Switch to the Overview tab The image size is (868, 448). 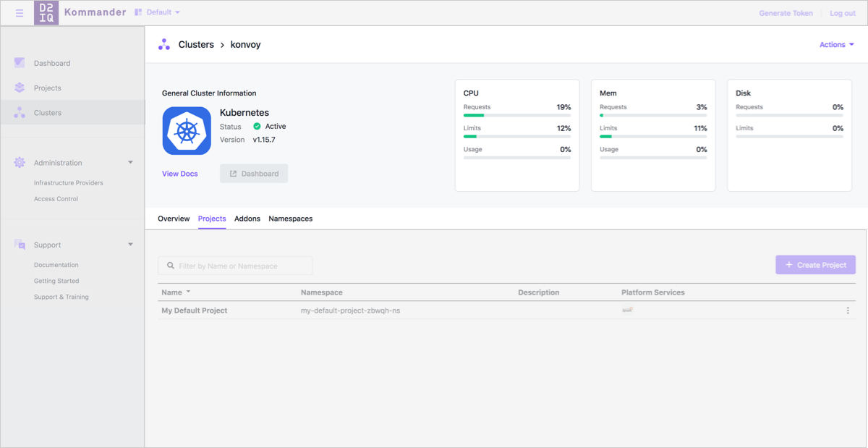click(x=174, y=219)
